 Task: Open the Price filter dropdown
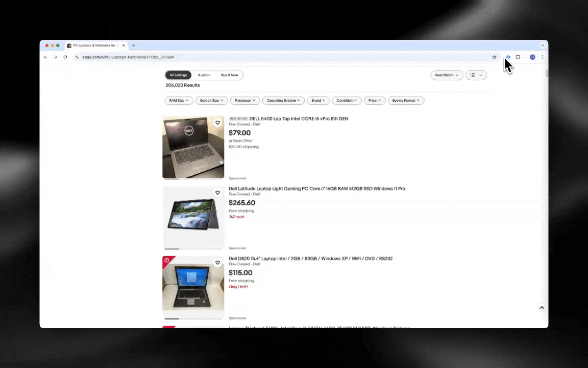(x=375, y=100)
